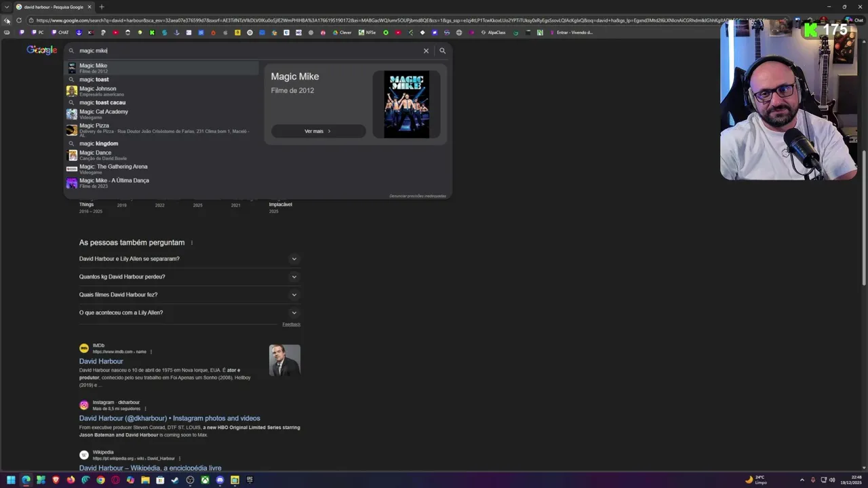Open the 'NFSe' bookmark

pos(367,33)
